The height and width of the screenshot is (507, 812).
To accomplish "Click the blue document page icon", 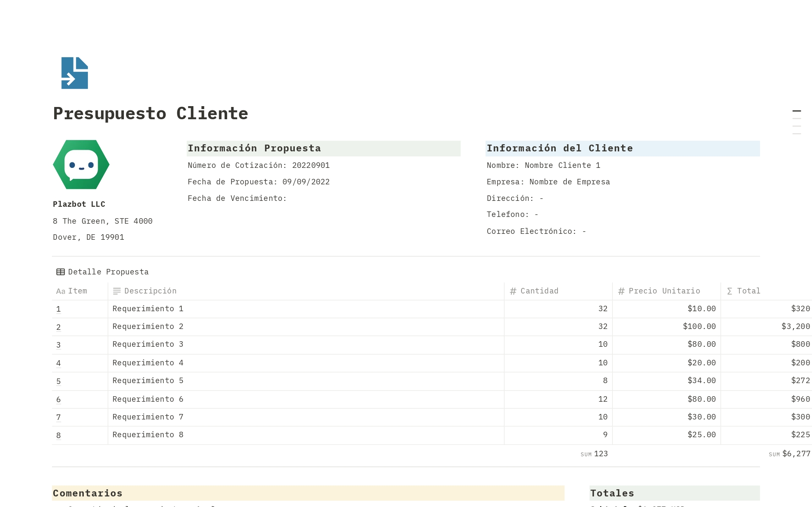I will point(74,73).
